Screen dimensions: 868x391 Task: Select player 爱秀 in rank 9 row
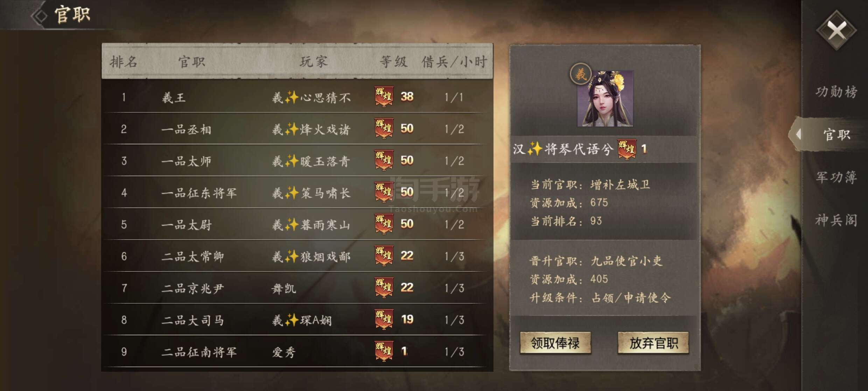284,352
